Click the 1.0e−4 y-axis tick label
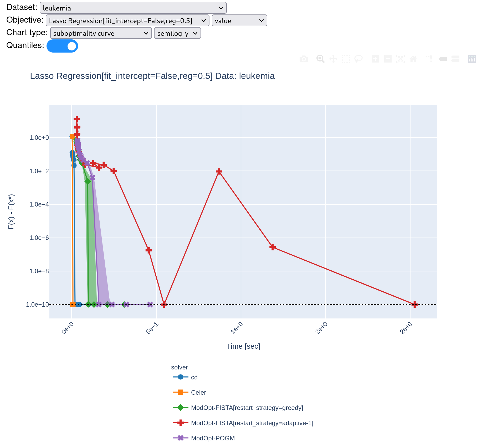The height and width of the screenshot is (448, 487). pos(39,204)
